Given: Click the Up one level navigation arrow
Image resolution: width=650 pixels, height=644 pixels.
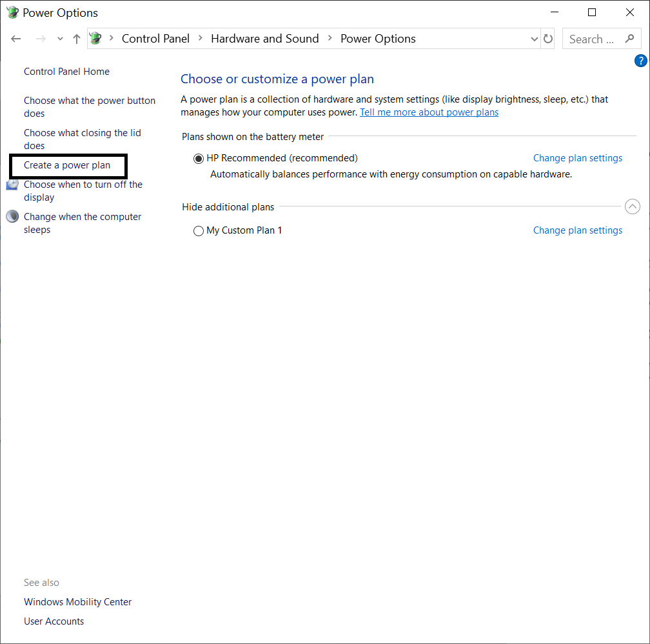Looking at the screenshot, I should click(x=76, y=39).
